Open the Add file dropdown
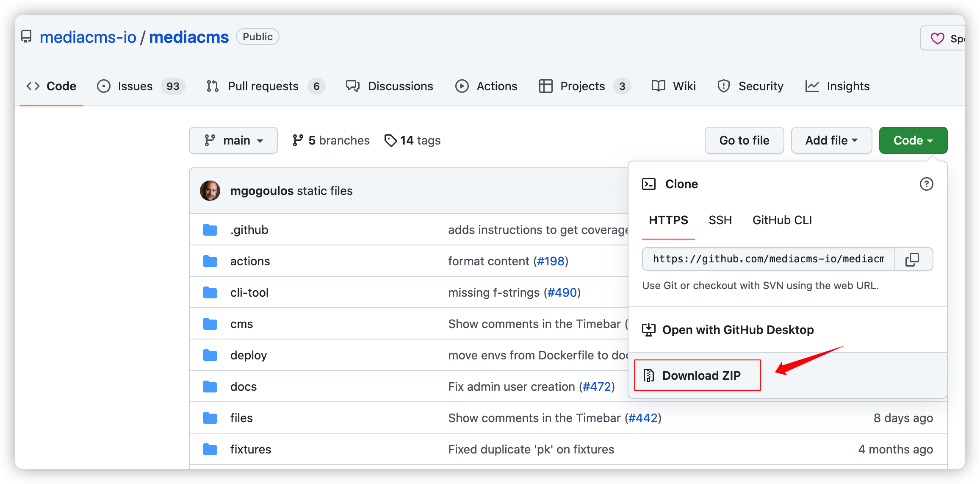Viewport: 980px width, 484px height. pos(831,140)
